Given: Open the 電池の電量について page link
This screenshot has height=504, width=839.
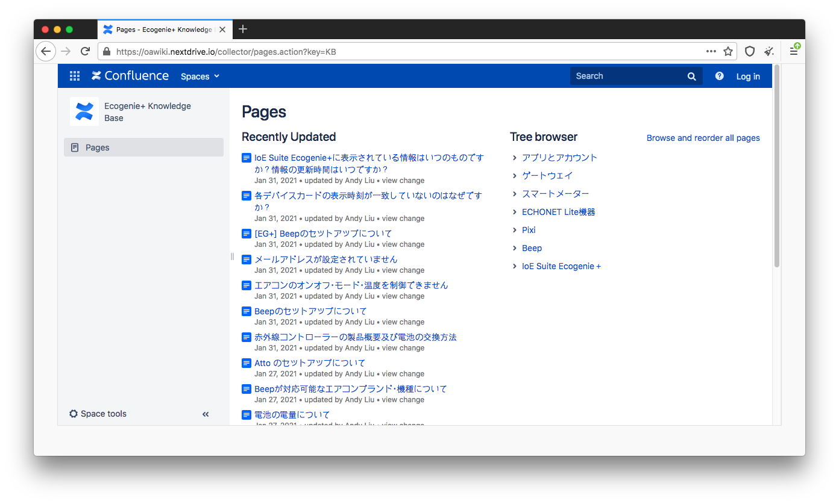Looking at the screenshot, I should tap(292, 415).
